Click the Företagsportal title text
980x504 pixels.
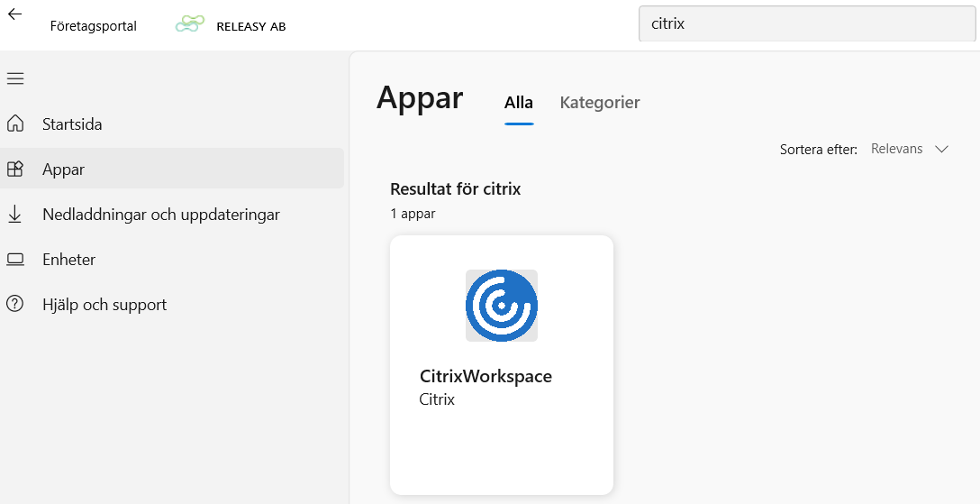94,26
